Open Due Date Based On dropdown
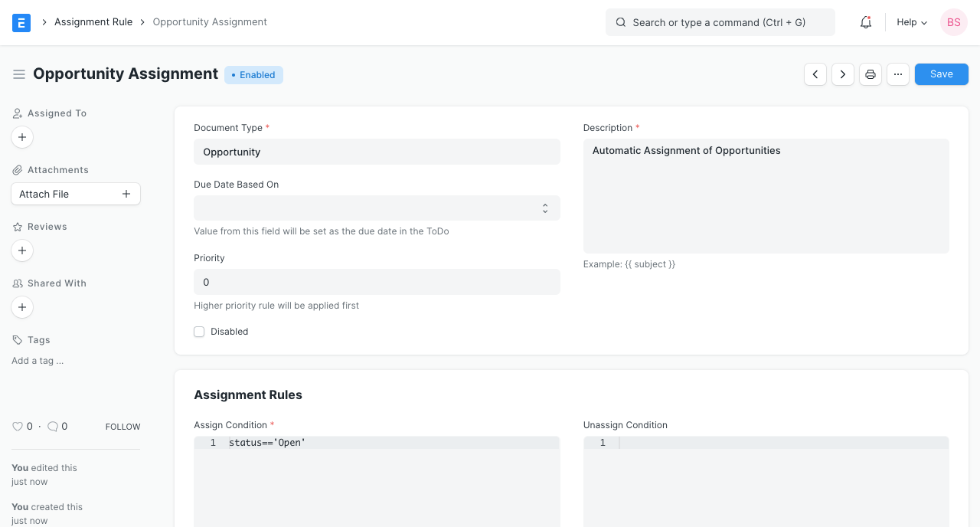Screen dimensions: 980x527 coord(377,208)
